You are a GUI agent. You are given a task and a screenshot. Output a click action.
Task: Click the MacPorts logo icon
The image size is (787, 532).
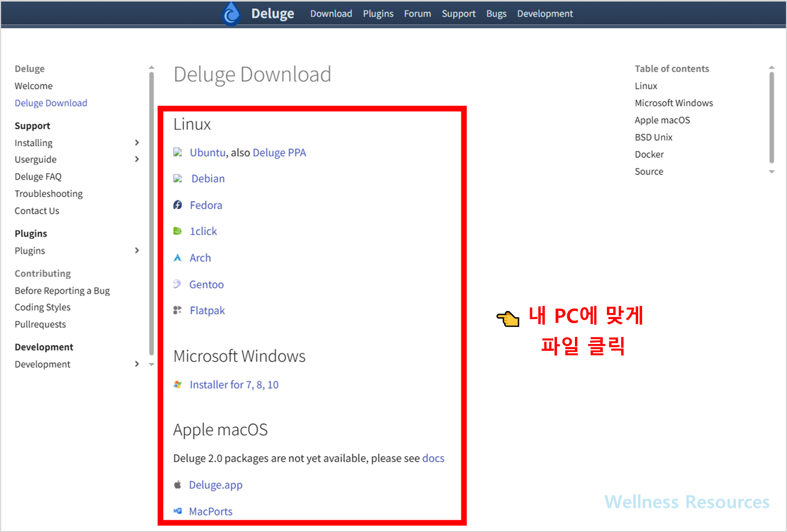pos(178,511)
